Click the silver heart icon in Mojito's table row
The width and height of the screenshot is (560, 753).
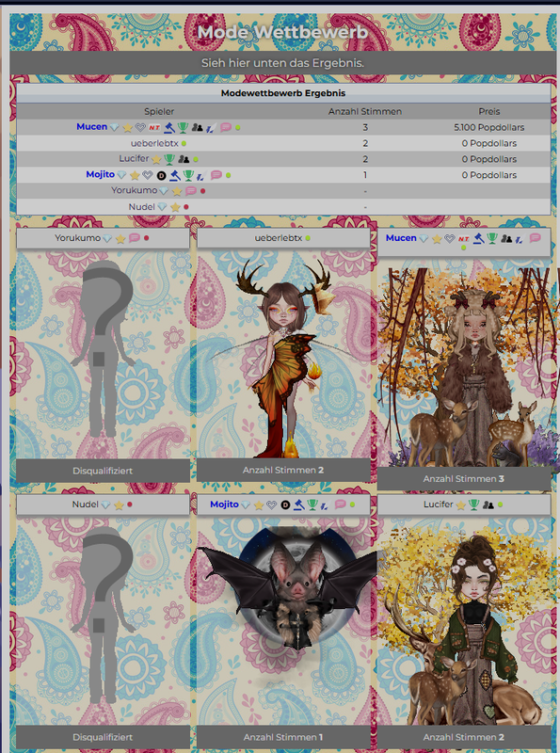coord(148,175)
